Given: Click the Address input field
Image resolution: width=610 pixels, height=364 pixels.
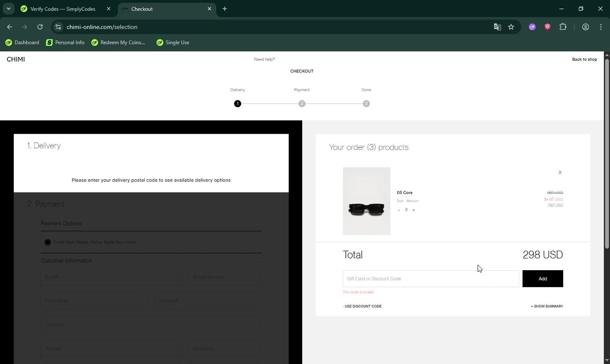Looking at the screenshot, I should 111,349.
